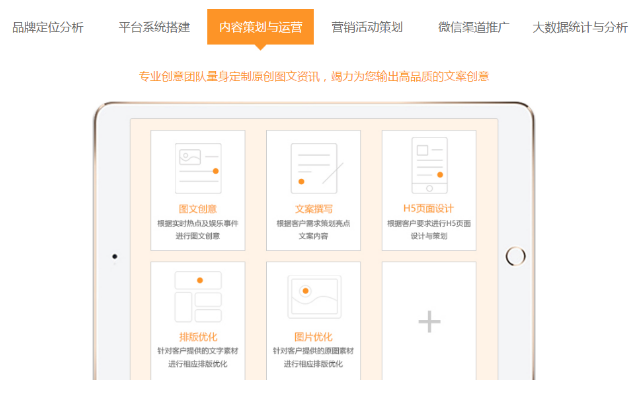Switch to 平台系统搭建 tab

point(154,27)
